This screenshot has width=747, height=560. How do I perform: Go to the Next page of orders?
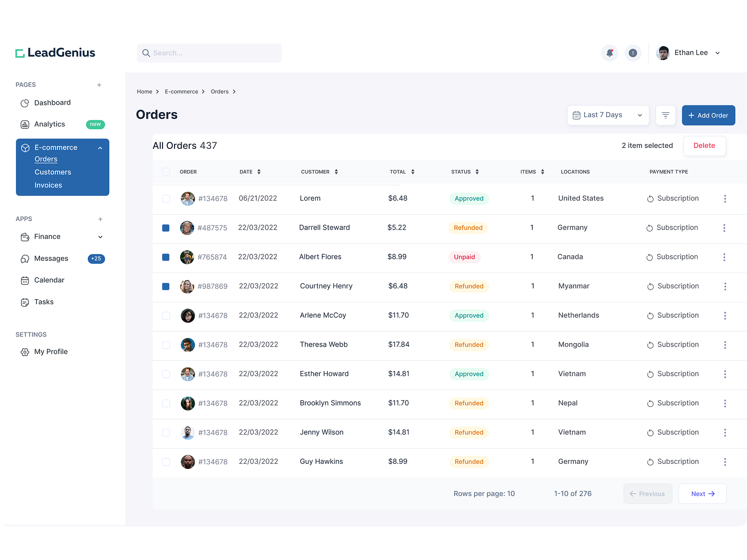pyautogui.click(x=702, y=493)
